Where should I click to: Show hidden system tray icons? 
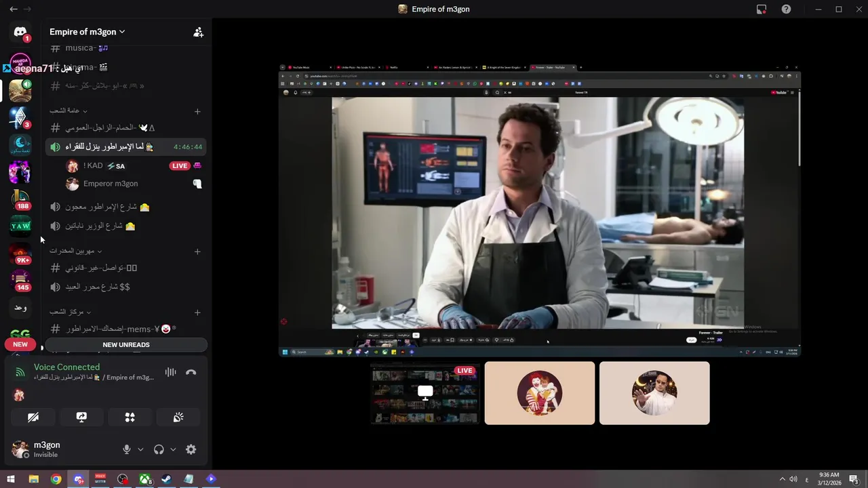pos(782,479)
